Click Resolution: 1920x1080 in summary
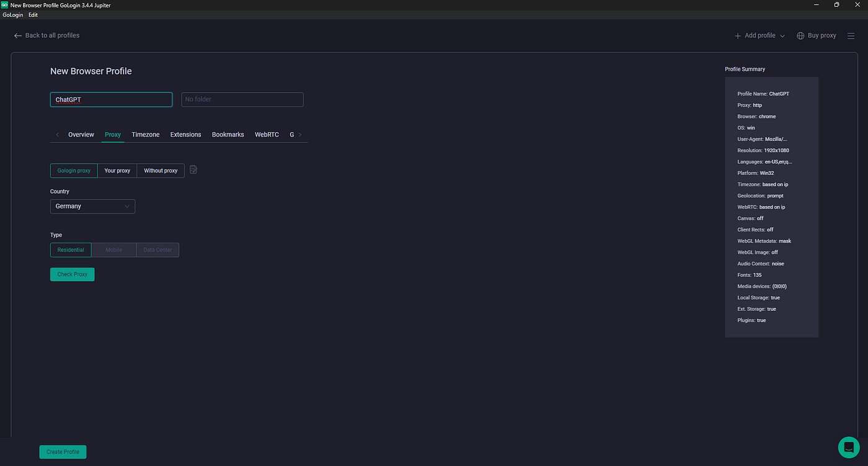The image size is (868, 466). point(763,151)
